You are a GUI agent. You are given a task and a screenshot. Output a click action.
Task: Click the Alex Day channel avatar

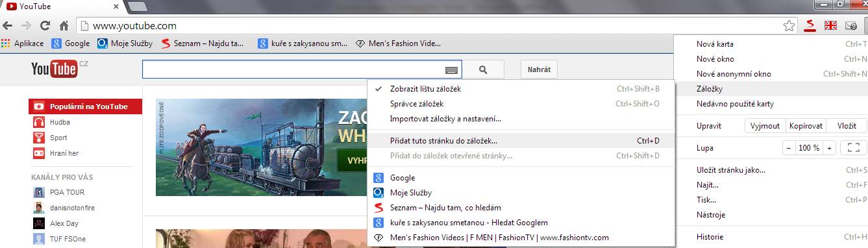(38, 223)
